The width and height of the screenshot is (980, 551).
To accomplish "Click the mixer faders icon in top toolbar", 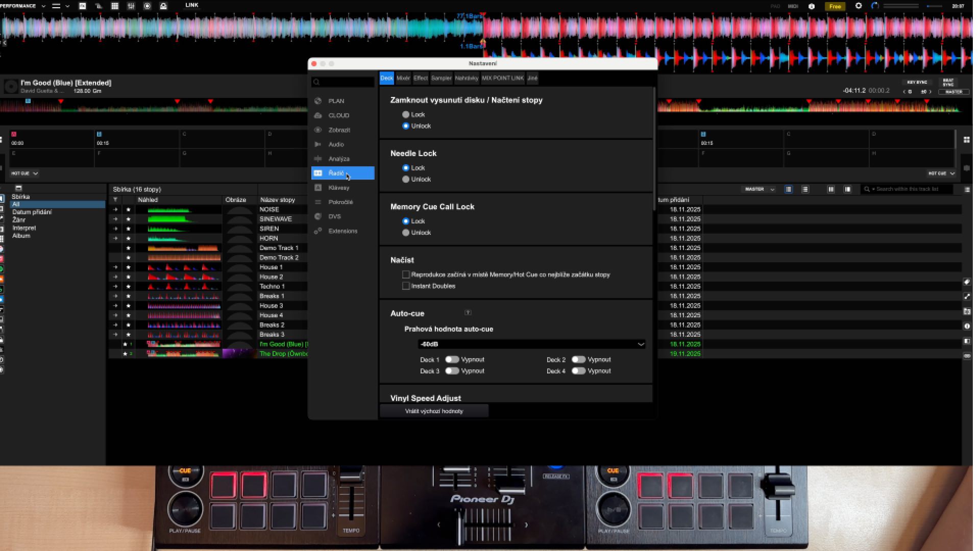I will [131, 6].
